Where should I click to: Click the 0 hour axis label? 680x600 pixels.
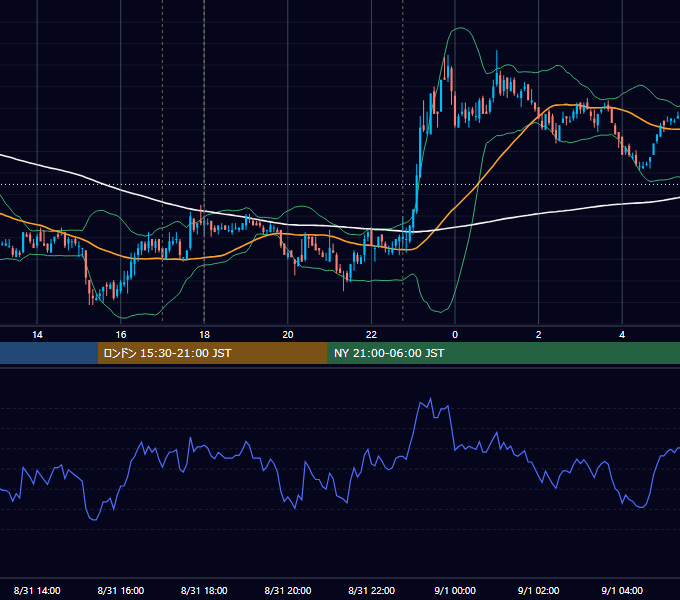[x=455, y=335]
